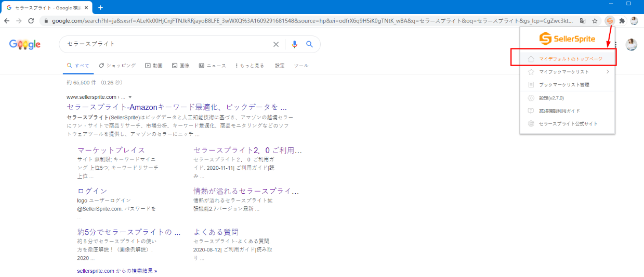This screenshot has width=644, height=277.
Task: Go back to previous page
Action: 7,21
